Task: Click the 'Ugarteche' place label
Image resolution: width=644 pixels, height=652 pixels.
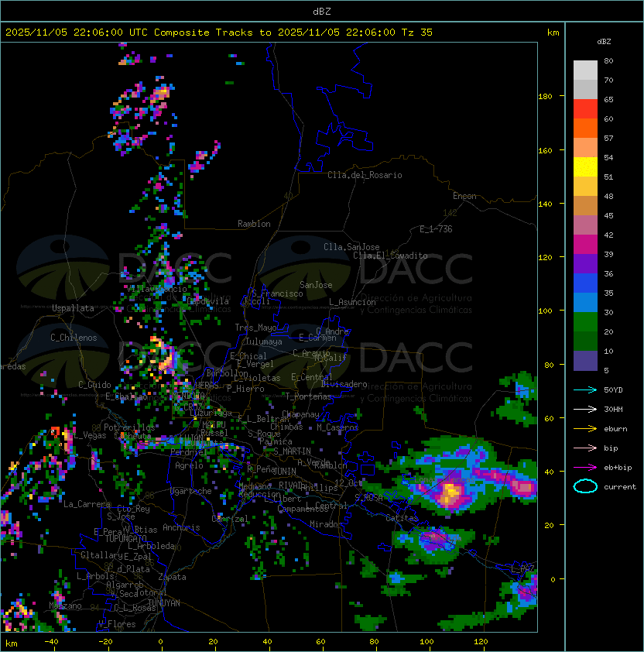Action: tap(191, 491)
